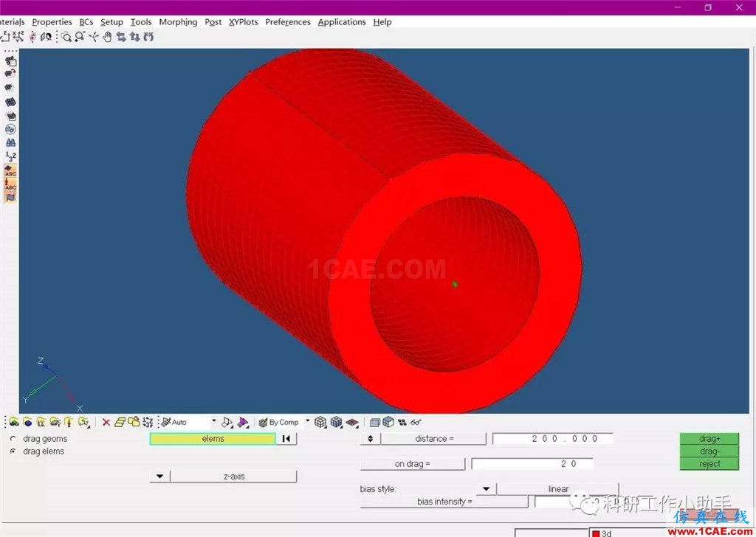Image resolution: width=756 pixels, height=537 pixels.
Task: Click the organize stacked sheets icon
Action: point(120,423)
